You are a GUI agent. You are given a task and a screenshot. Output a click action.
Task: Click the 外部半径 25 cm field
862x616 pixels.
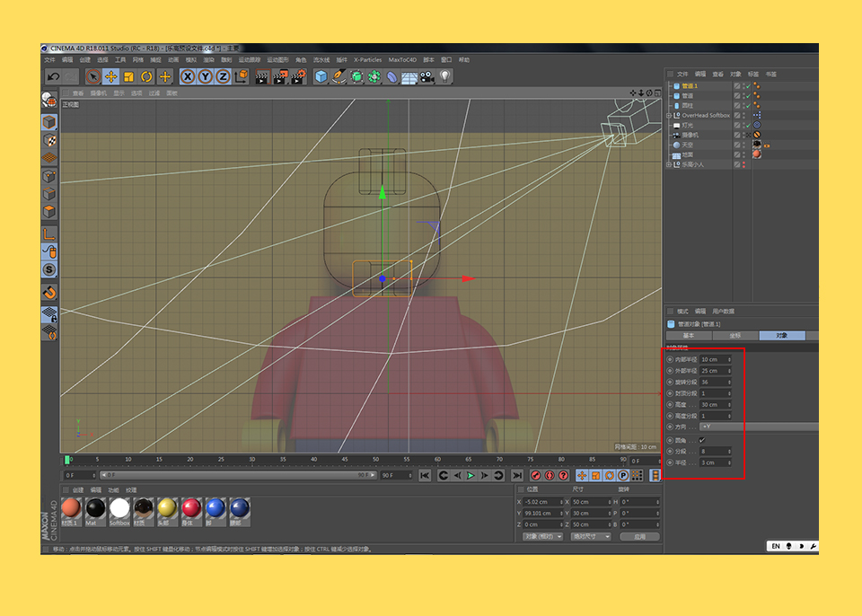point(716,371)
